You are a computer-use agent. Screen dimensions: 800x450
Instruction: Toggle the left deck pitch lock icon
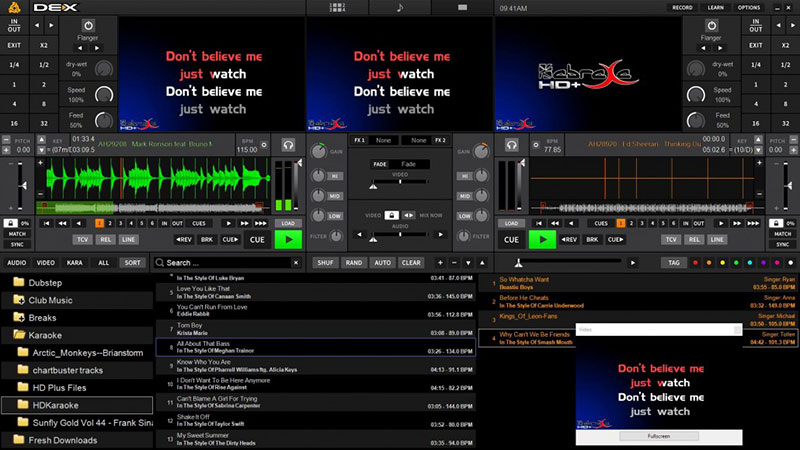click(12, 223)
